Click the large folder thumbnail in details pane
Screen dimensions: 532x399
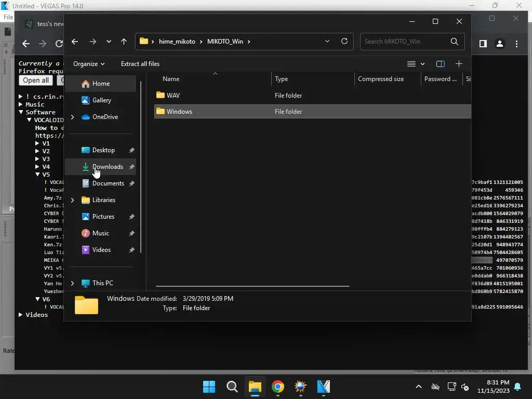pyautogui.click(x=87, y=304)
